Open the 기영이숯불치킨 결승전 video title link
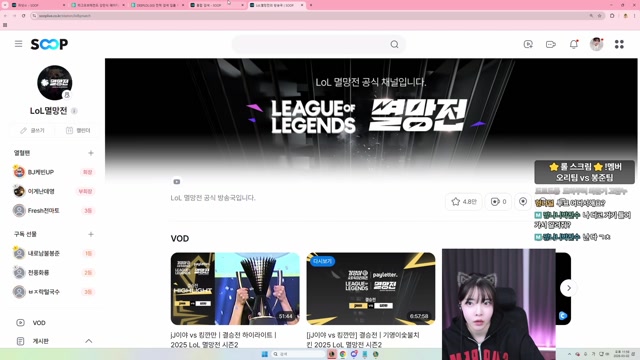This screenshot has height=360, width=640. (362, 340)
